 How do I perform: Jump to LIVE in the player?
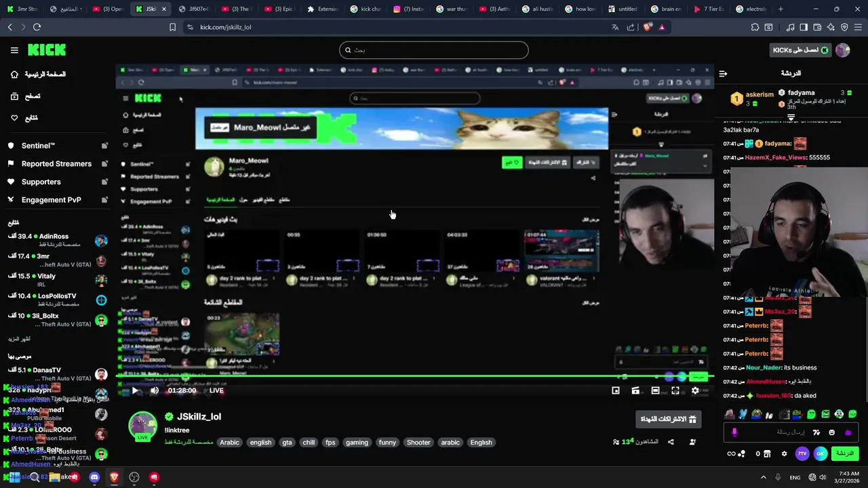tap(216, 390)
